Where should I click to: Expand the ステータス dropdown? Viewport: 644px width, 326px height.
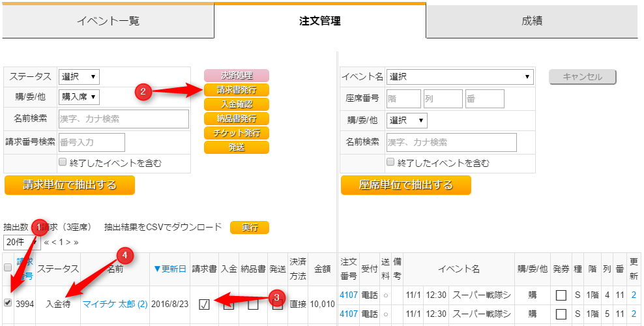coord(79,76)
